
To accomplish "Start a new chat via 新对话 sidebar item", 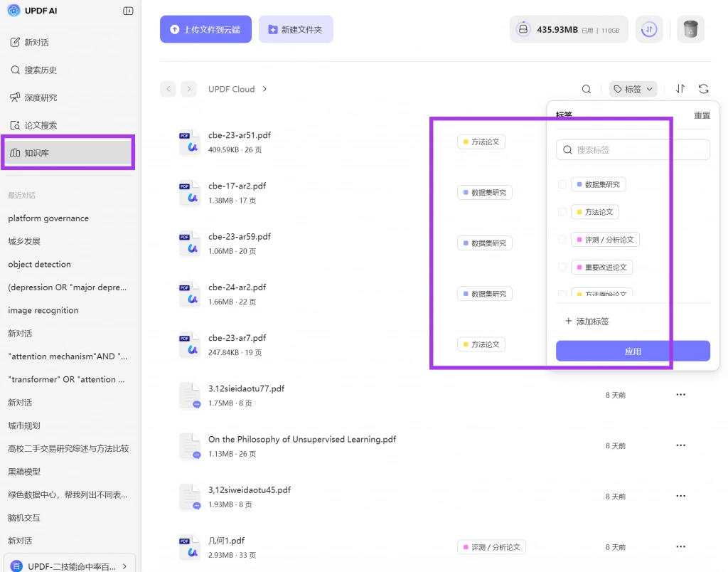I will [x=30, y=42].
